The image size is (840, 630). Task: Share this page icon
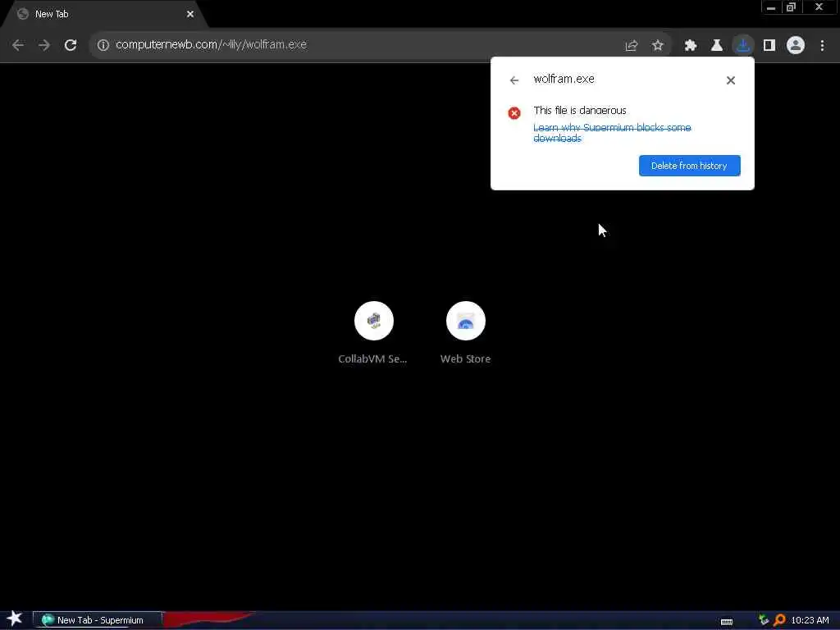click(631, 46)
